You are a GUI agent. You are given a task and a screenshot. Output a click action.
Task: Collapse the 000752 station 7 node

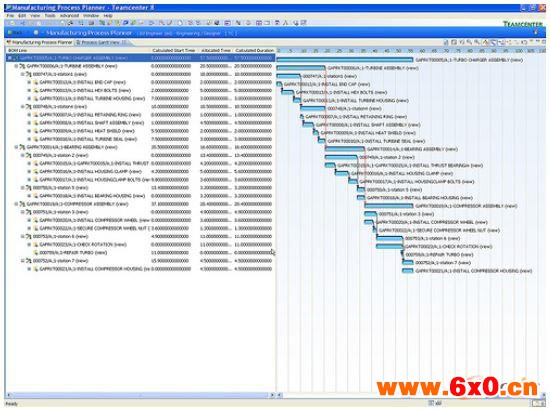coord(22,261)
